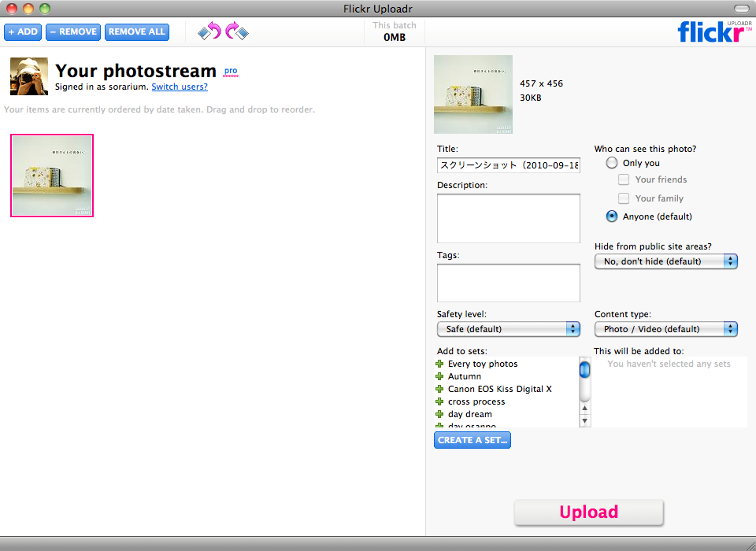Click the Canon EOS Kiss Digital X set
This screenshot has height=551, width=756.
click(499, 389)
